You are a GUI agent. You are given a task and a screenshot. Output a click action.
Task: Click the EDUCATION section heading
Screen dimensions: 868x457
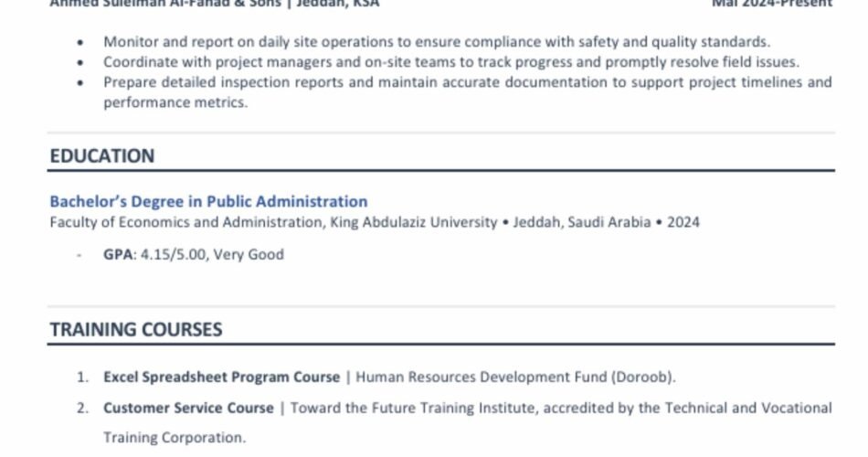coord(101,155)
